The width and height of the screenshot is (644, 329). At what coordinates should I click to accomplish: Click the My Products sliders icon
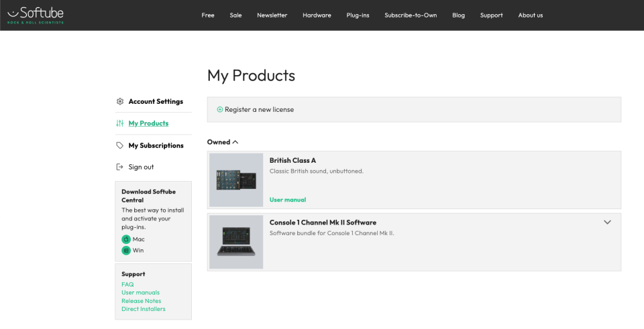(x=120, y=123)
